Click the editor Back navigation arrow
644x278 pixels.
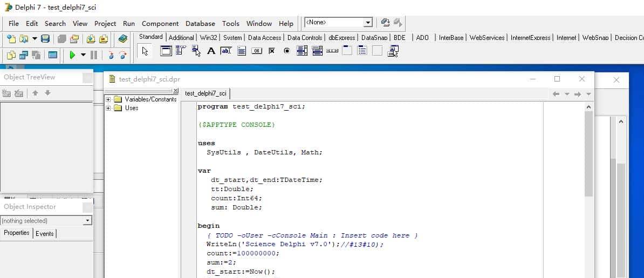[556, 94]
